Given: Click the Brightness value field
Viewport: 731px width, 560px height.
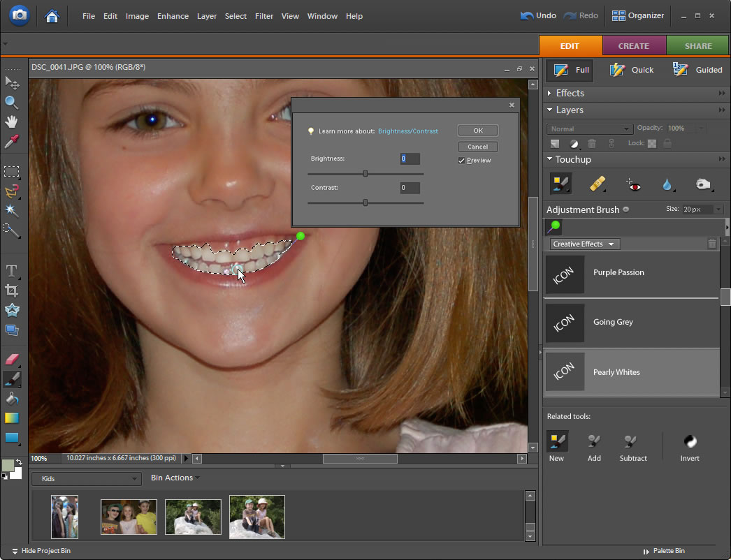Looking at the screenshot, I should [x=410, y=159].
